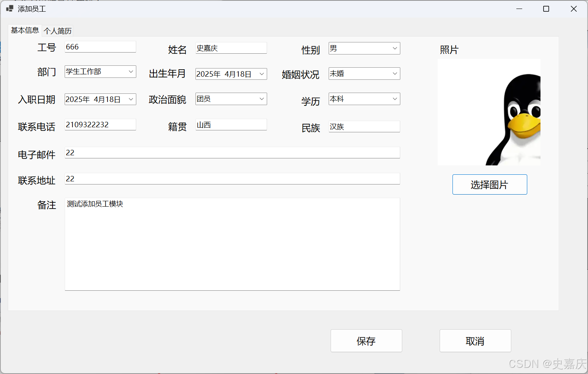Click the 选择图片 button
The image size is (588, 374).
(489, 184)
